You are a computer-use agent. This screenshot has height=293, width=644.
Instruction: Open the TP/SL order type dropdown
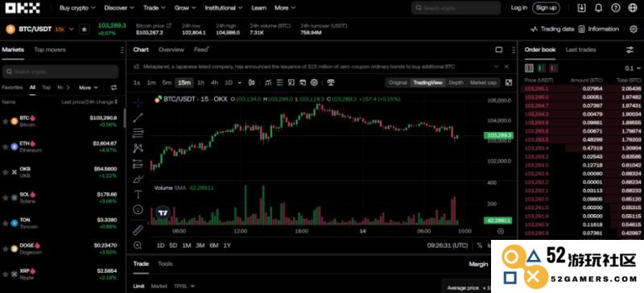point(184,286)
